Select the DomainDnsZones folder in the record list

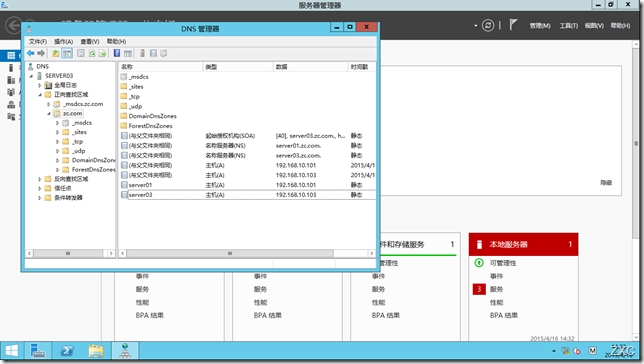[x=152, y=116]
